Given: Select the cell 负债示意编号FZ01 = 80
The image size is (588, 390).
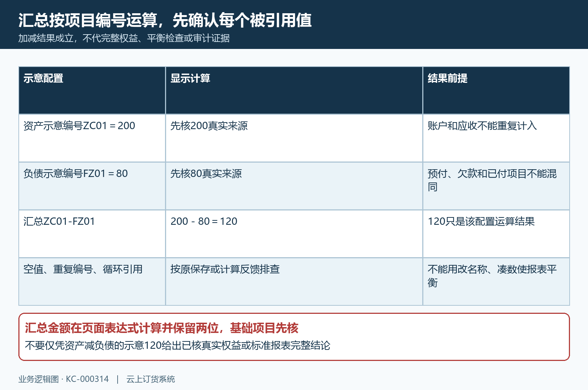Looking at the screenshot, I should point(92,186).
